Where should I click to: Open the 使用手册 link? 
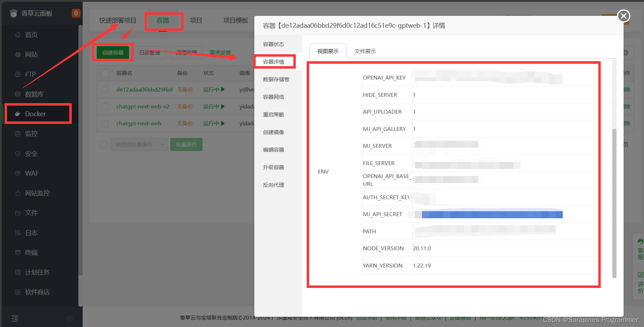[x=396, y=317]
